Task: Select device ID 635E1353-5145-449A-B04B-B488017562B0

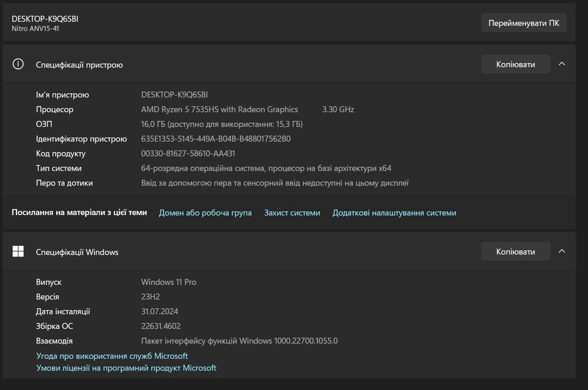Action: point(216,139)
